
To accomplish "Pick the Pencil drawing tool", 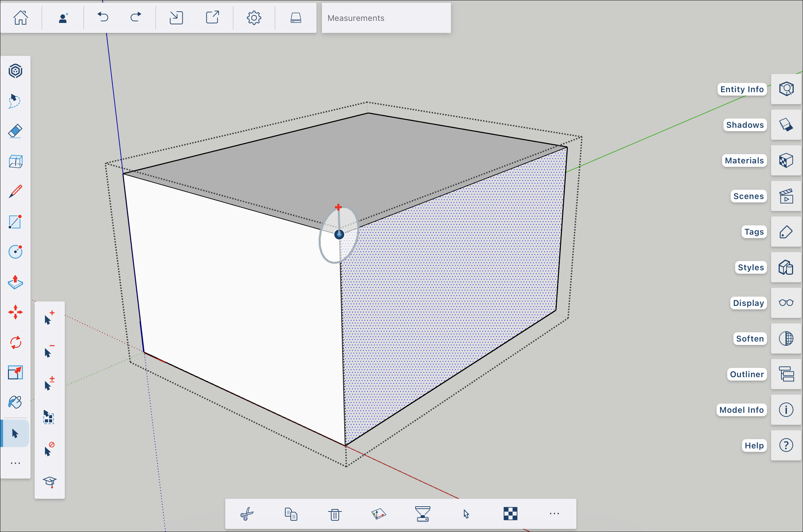I will pyautogui.click(x=15, y=191).
